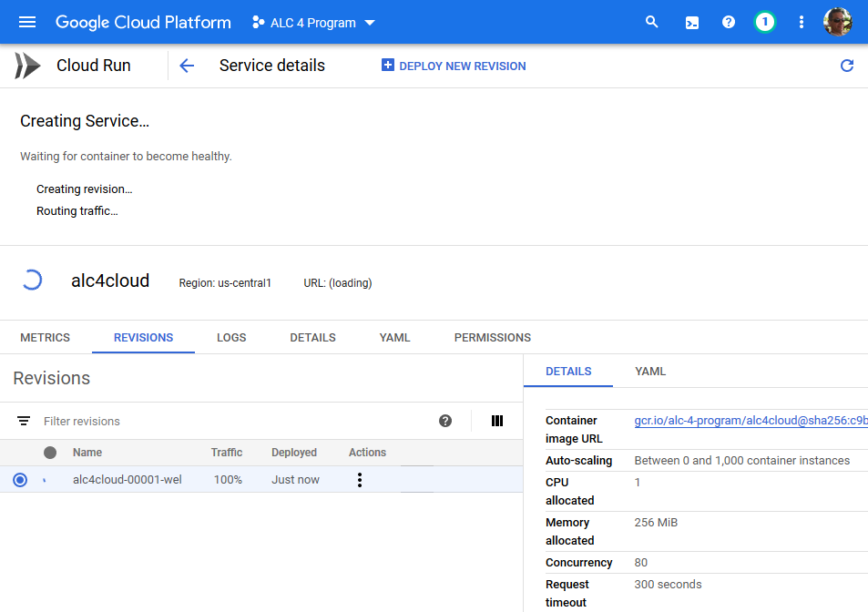The height and width of the screenshot is (612, 868).
Task: Click the filter help question icon
Action: coord(445,421)
